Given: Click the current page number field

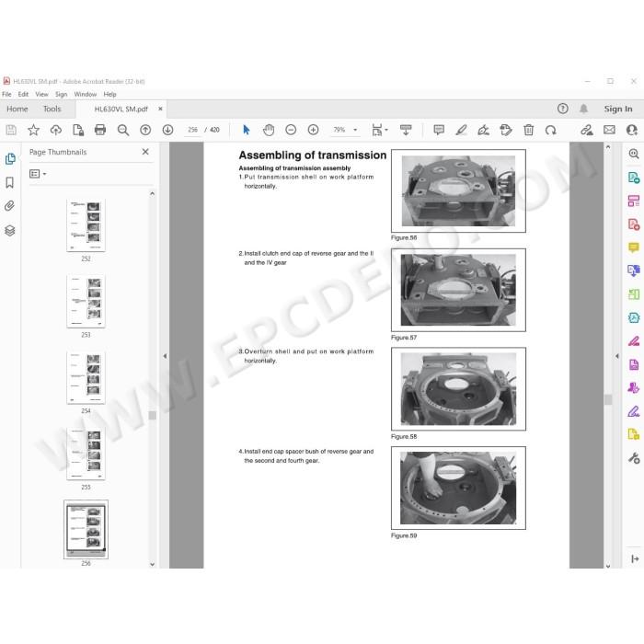Looking at the screenshot, I should tap(192, 130).
